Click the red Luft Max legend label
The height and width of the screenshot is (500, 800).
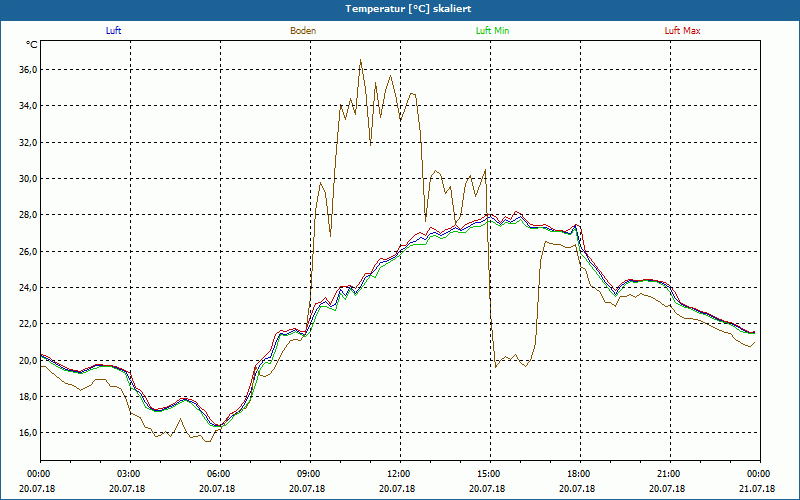point(682,31)
